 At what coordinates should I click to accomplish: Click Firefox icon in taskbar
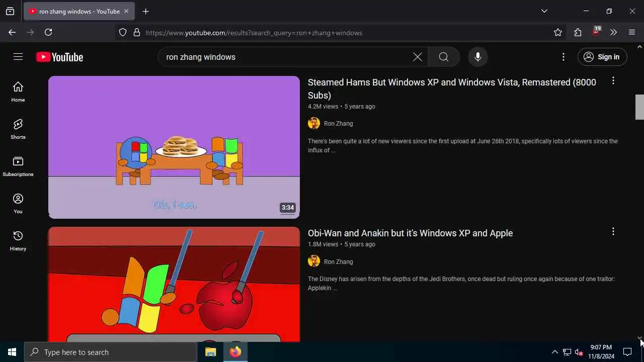[235, 352]
